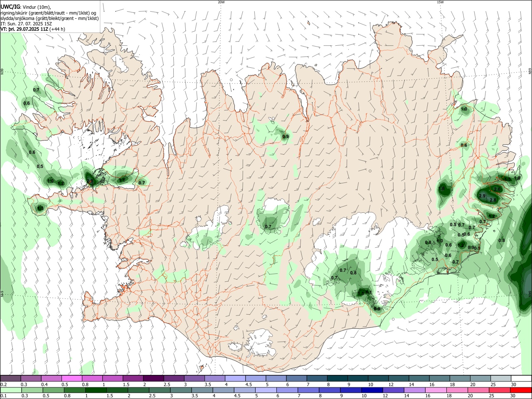Click the snow-scale swatch between 8 and 9
Image resolution: width=532 pixels, height=399 pixels.
337,378
